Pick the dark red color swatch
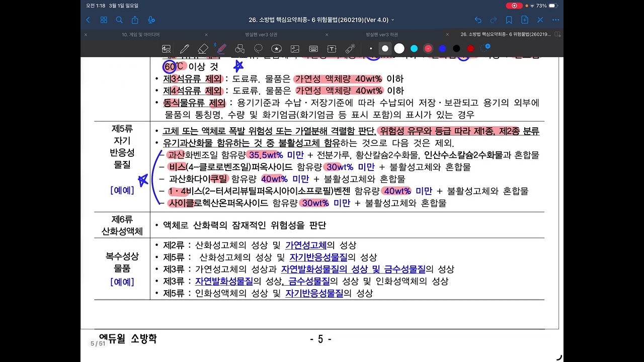 click(x=470, y=49)
